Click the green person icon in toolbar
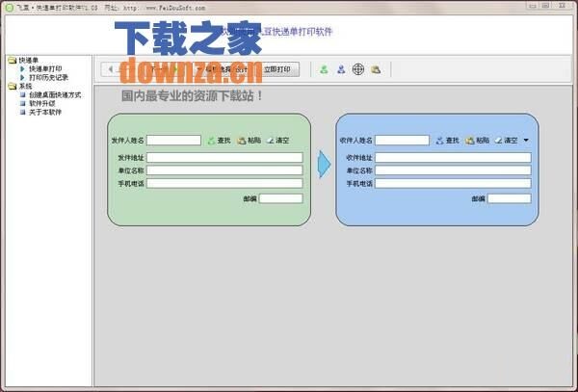 tap(324, 69)
